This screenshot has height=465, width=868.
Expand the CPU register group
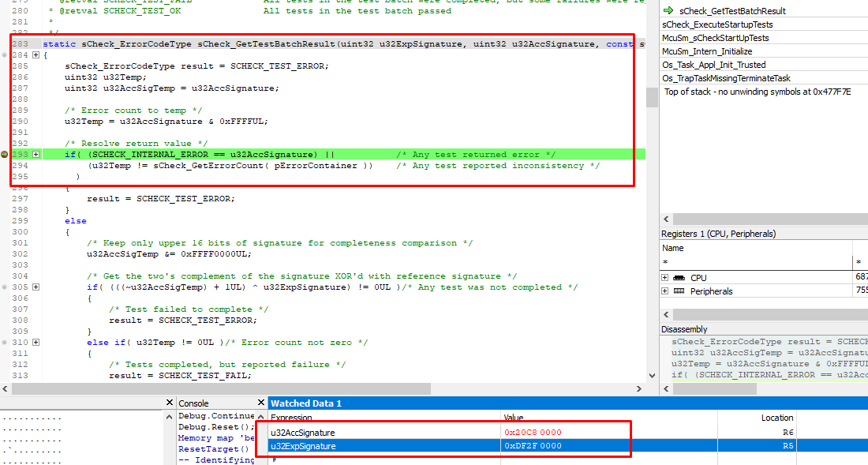[x=665, y=278]
